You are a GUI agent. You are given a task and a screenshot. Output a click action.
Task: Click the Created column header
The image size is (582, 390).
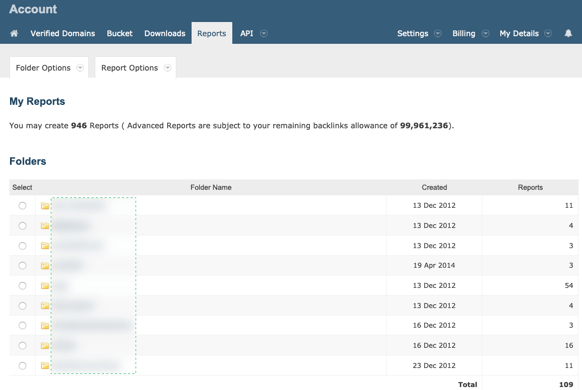(434, 187)
